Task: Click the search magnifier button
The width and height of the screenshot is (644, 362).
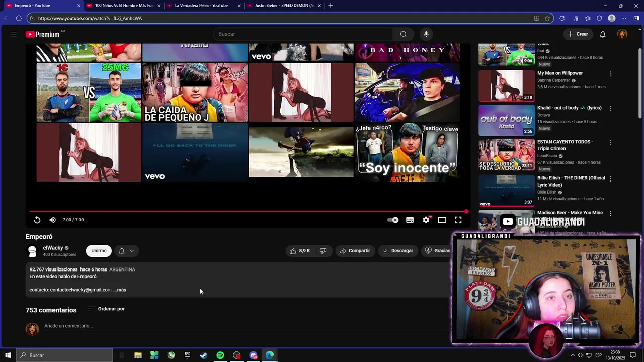Action: point(403,34)
